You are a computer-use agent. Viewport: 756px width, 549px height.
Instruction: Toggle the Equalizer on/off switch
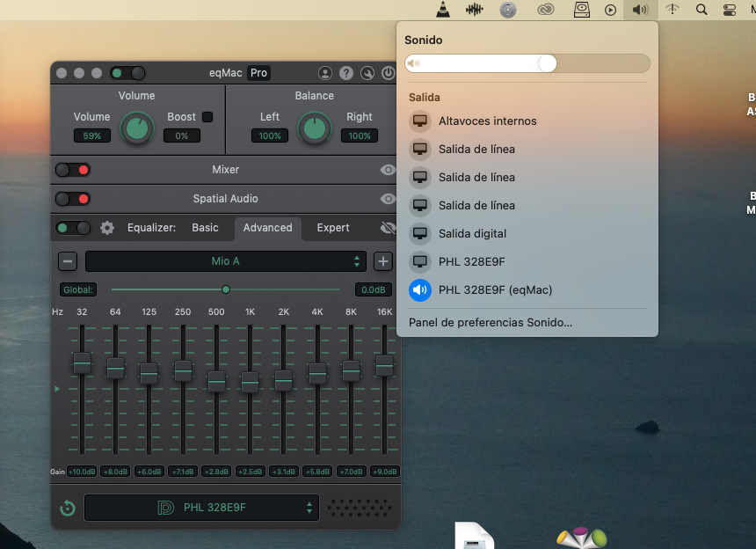tap(73, 228)
